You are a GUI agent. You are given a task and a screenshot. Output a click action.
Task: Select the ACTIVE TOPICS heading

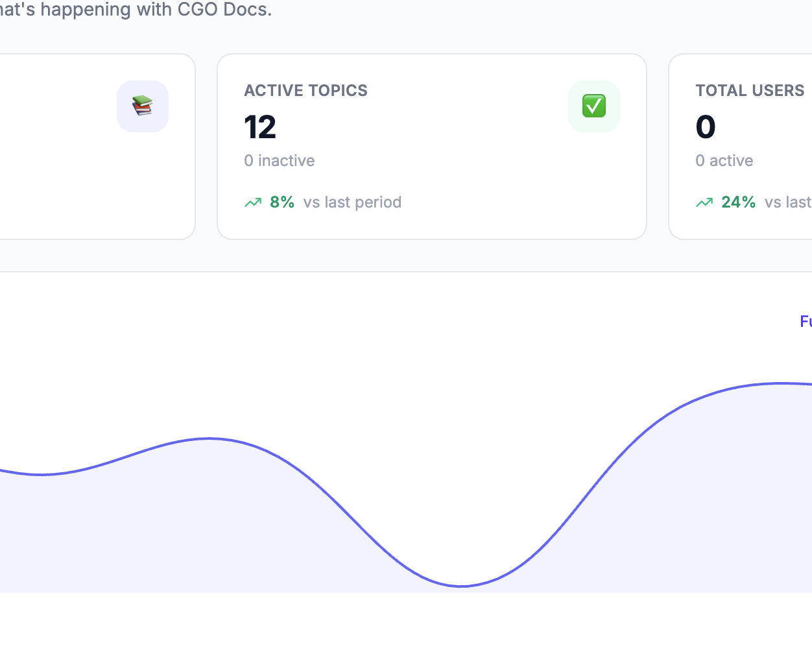click(x=305, y=90)
